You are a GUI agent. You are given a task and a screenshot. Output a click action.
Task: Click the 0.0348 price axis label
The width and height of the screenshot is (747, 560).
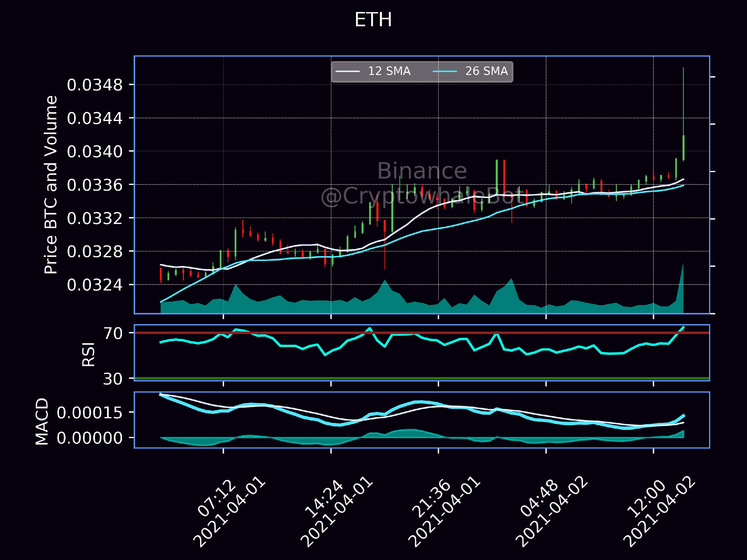(95, 85)
